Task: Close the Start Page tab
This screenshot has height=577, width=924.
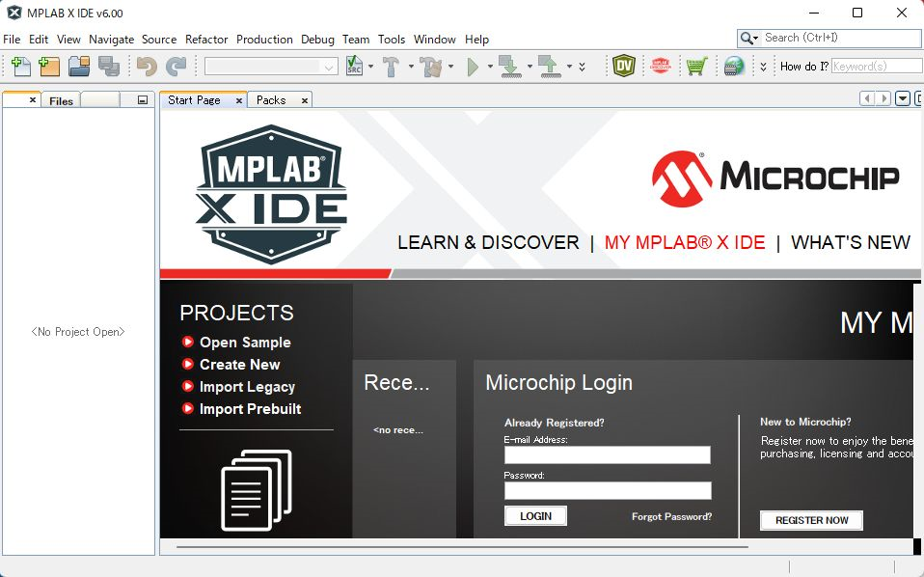Action: coord(238,100)
